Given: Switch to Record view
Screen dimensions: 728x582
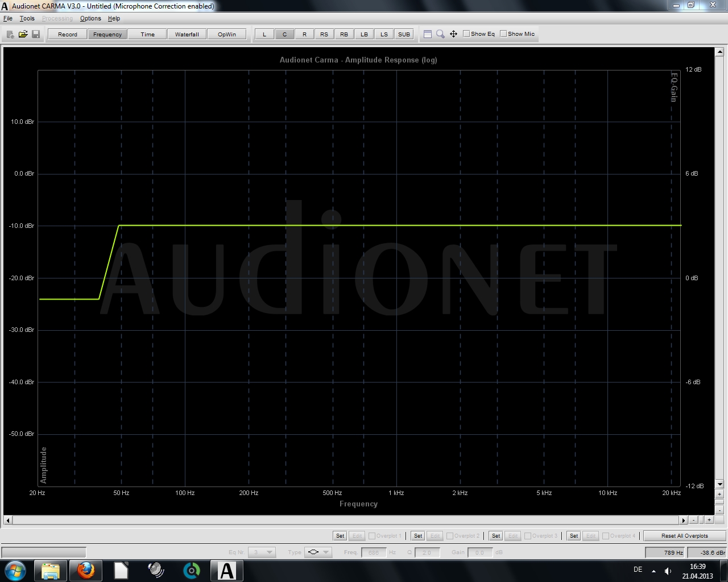Looking at the screenshot, I should click(67, 34).
